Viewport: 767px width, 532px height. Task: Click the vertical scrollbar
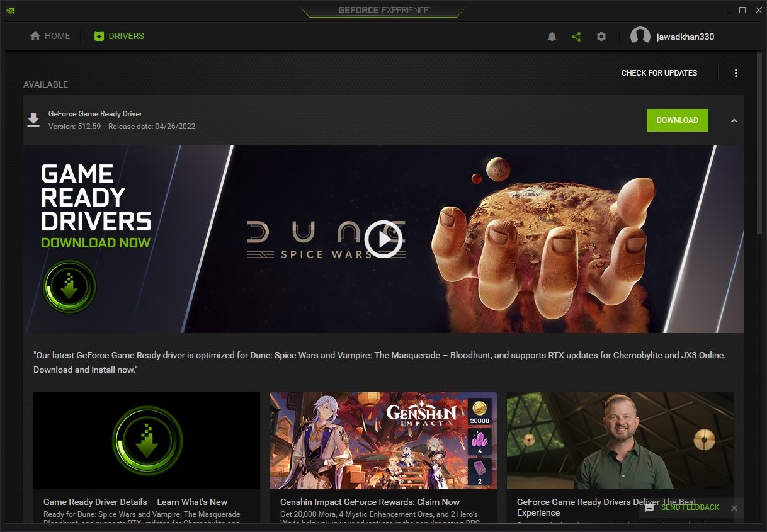pos(760,145)
